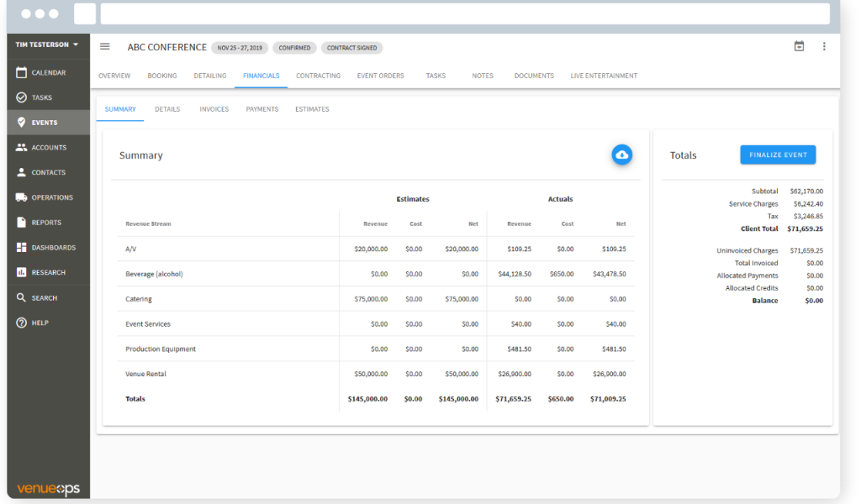Switch to the Contracting tab

click(x=318, y=76)
